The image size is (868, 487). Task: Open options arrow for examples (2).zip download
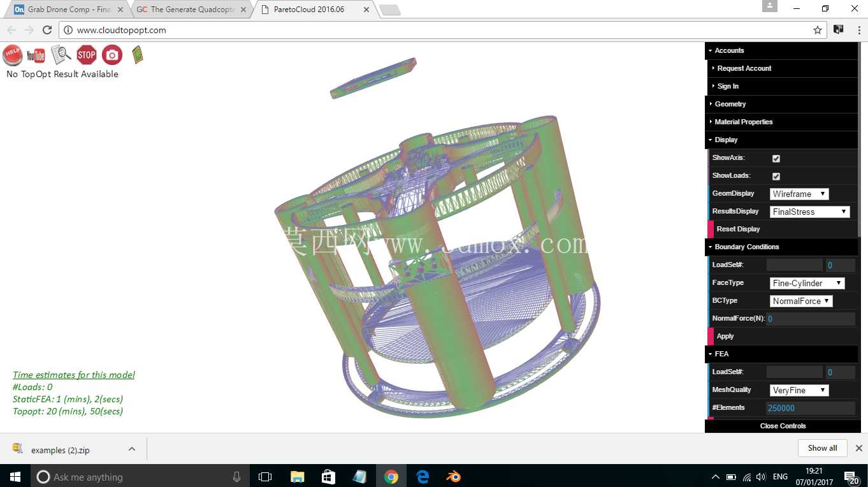tap(132, 449)
